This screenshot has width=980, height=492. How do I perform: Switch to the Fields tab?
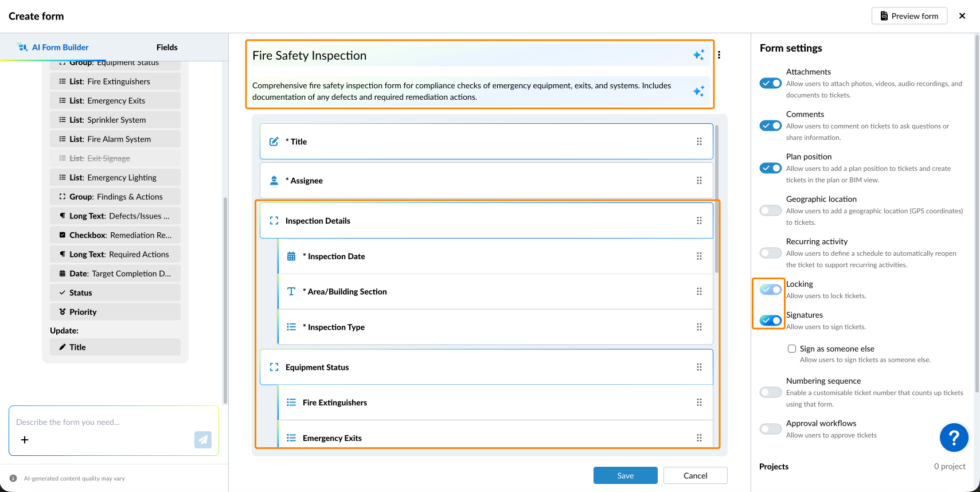click(x=167, y=48)
